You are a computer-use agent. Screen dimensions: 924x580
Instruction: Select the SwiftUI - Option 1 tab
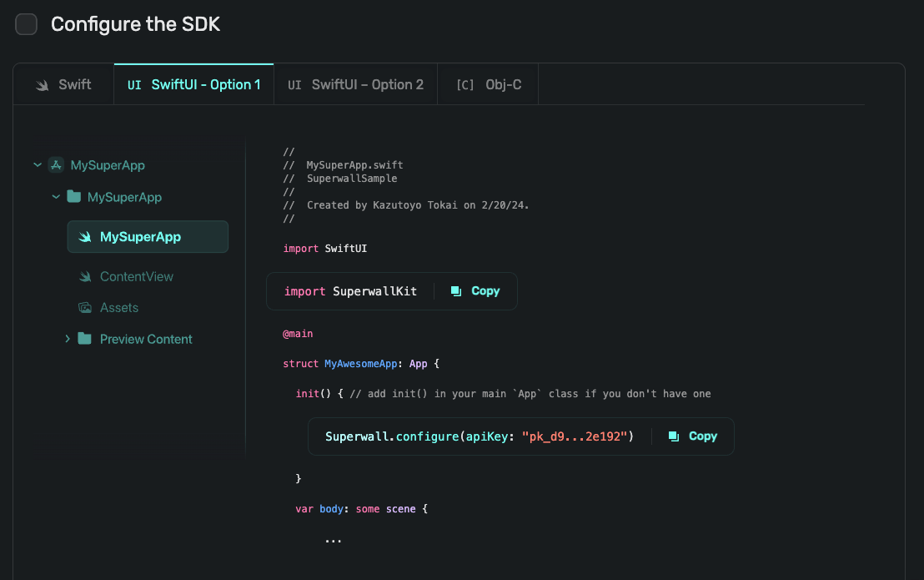coord(193,84)
